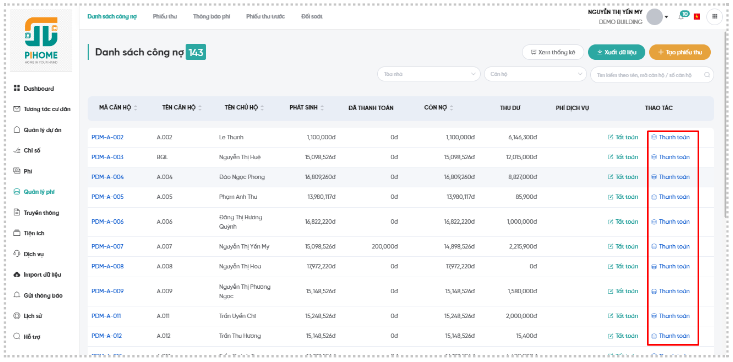Click owner name Nguyễn Thị Hoa
Screen dimensions: 733x362
[x=240, y=266]
